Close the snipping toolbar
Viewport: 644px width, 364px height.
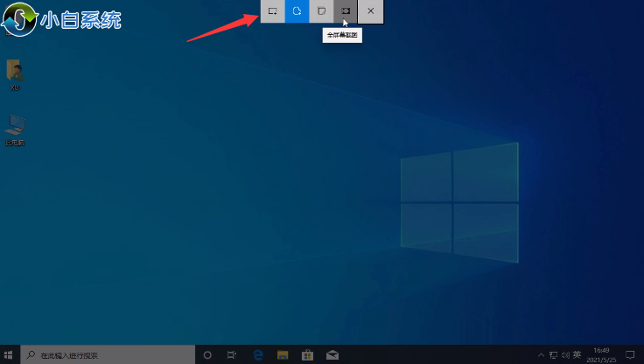370,11
